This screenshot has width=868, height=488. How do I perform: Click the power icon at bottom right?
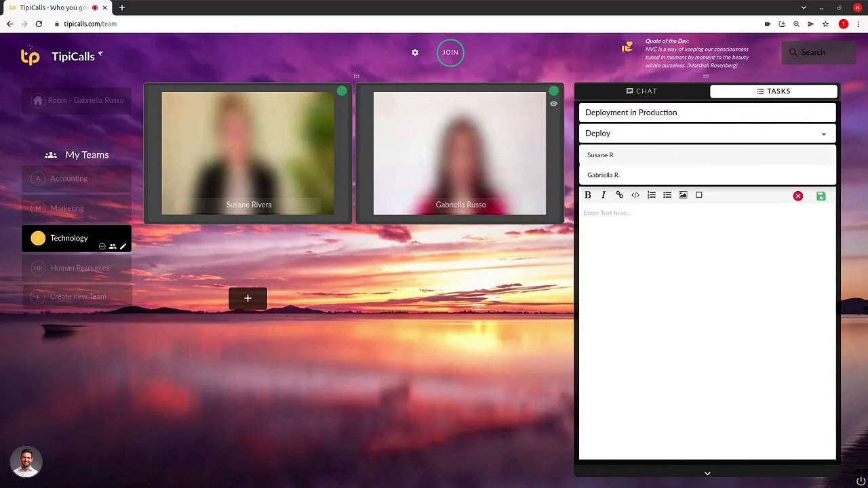coord(861,481)
